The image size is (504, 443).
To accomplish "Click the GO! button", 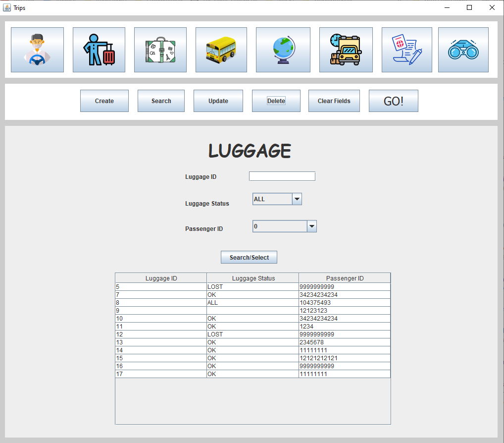I will [394, 101].
